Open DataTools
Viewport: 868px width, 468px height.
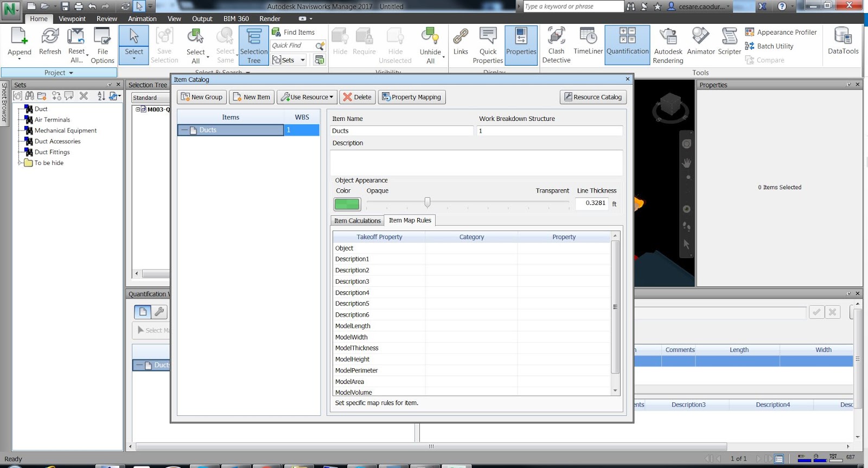pyautogui.click(x=843, y=41)
